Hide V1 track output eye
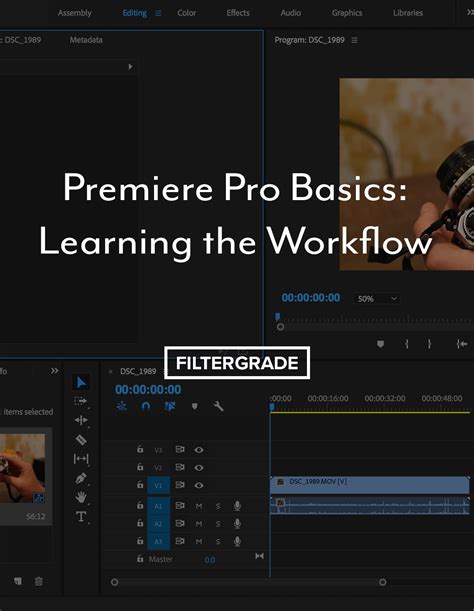 click(x=199, y=485)
